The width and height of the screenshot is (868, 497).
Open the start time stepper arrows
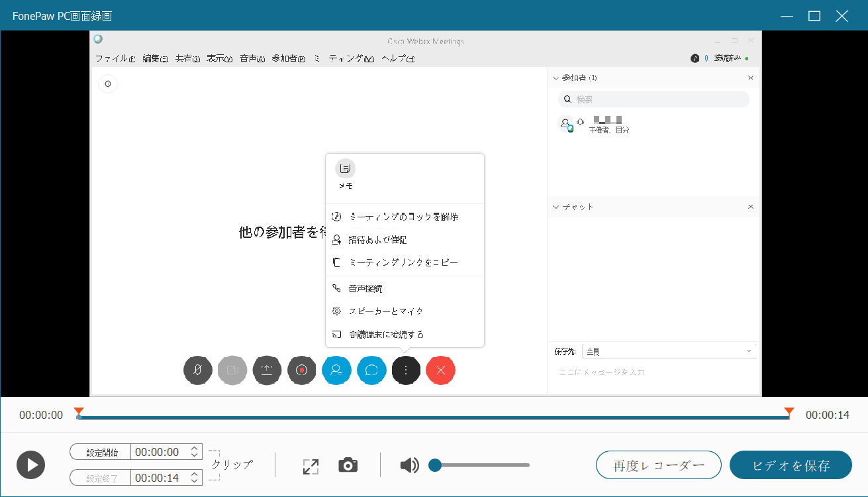tap(195, 452)
